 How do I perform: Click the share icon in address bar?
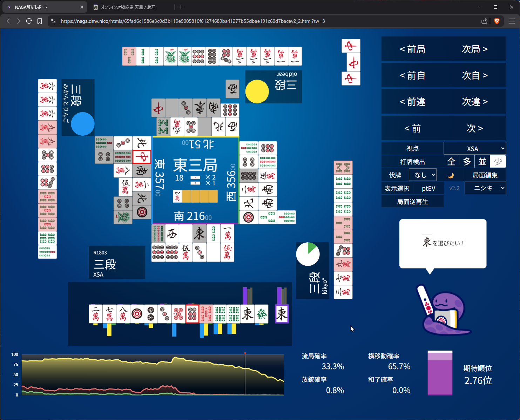[x=484, y=21]
